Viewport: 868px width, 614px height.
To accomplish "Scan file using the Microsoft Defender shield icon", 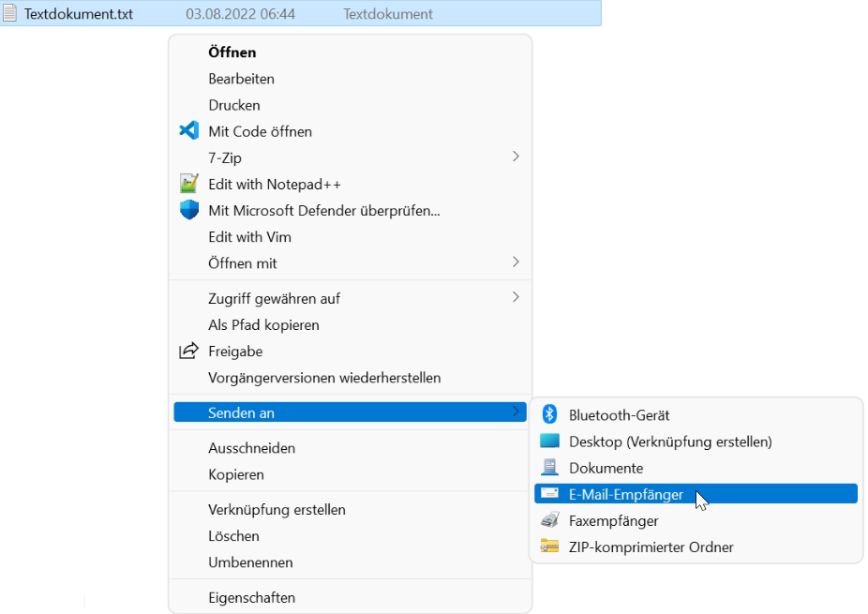I will (x=188, y=210).
